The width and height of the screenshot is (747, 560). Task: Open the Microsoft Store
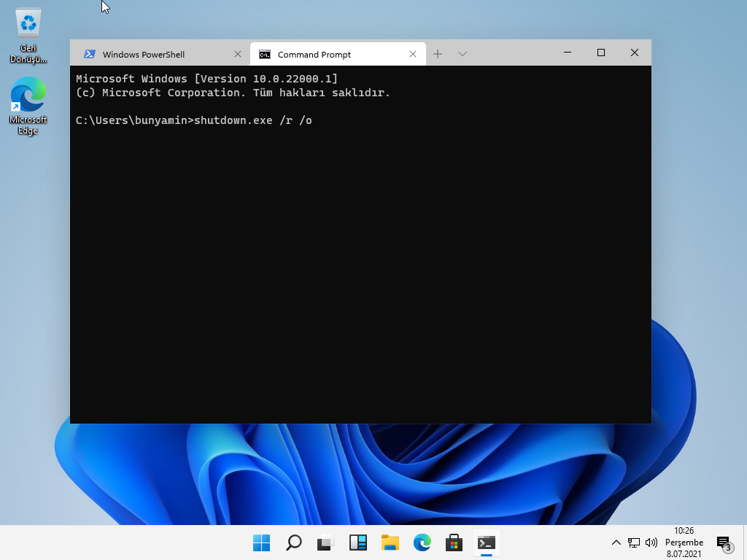[x=454, y=542]
